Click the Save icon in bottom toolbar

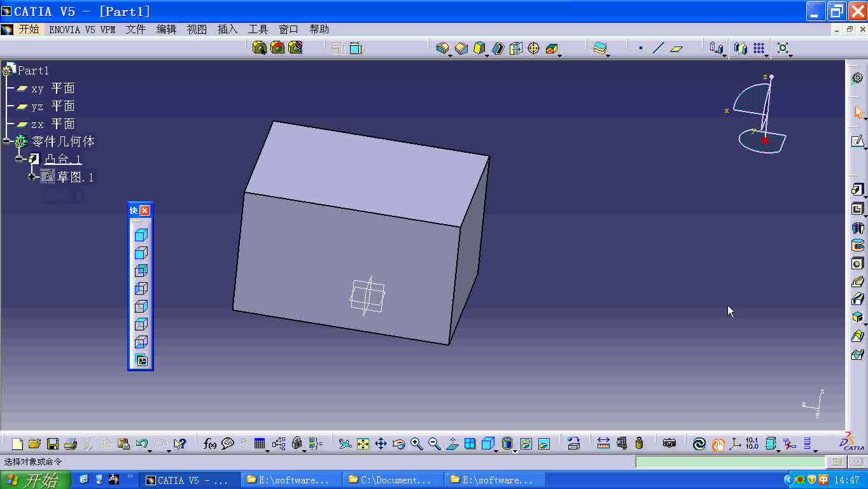coord(53,444)
